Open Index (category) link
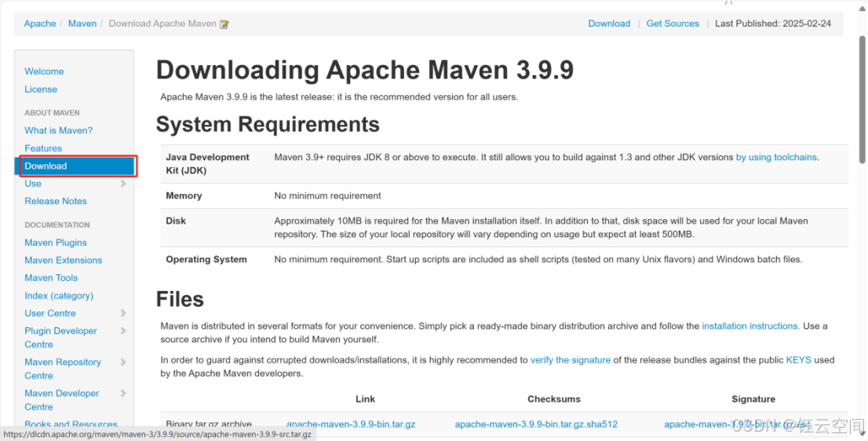The width and height of the screenshot is (868, 441). (x=59, y=296)
